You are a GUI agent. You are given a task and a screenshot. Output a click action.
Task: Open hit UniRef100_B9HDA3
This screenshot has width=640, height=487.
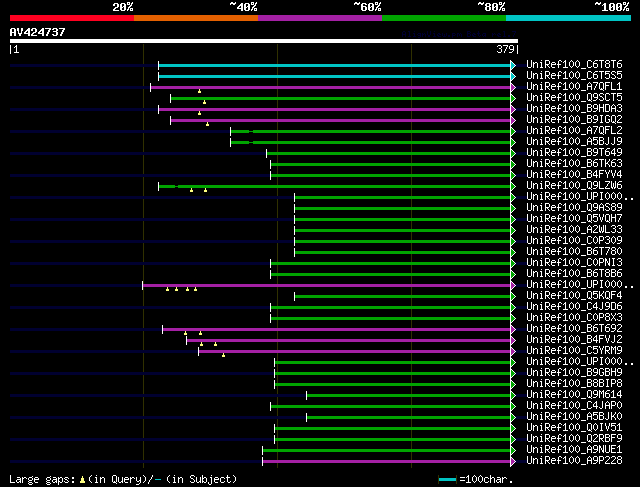point(574,109)
